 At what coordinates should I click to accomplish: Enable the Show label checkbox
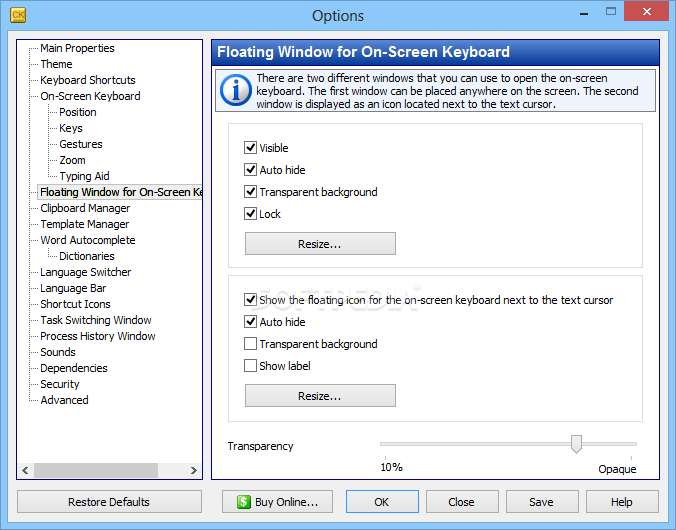click(250, 366)
